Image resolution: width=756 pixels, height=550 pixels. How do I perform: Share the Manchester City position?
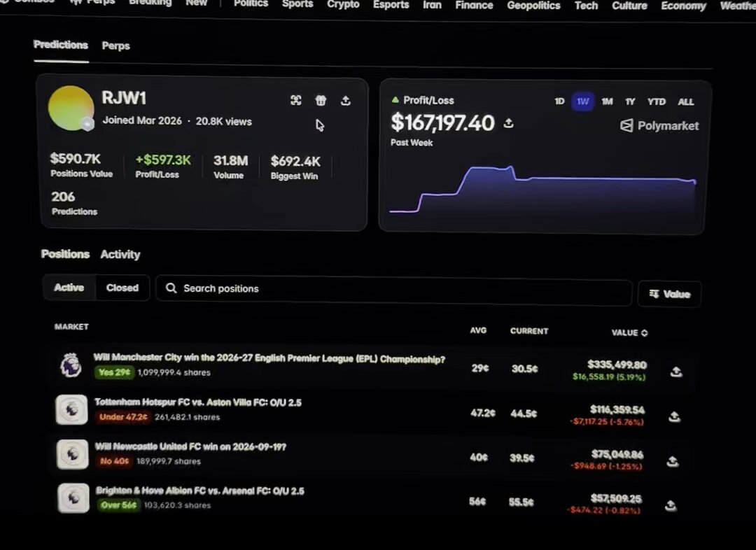676,372
